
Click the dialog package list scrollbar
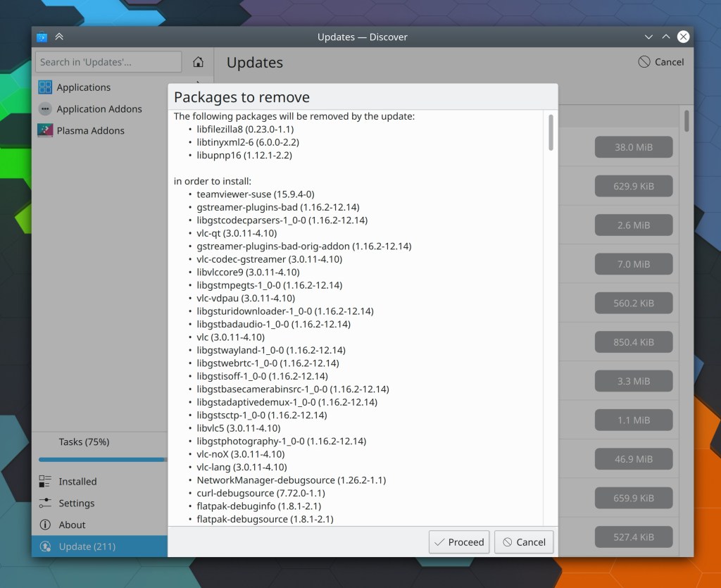(551, 132)
